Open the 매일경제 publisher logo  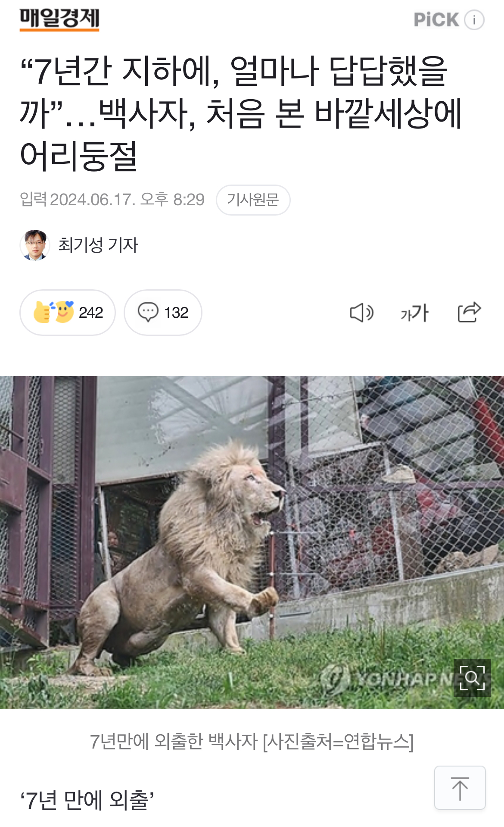tap(59, 20)
